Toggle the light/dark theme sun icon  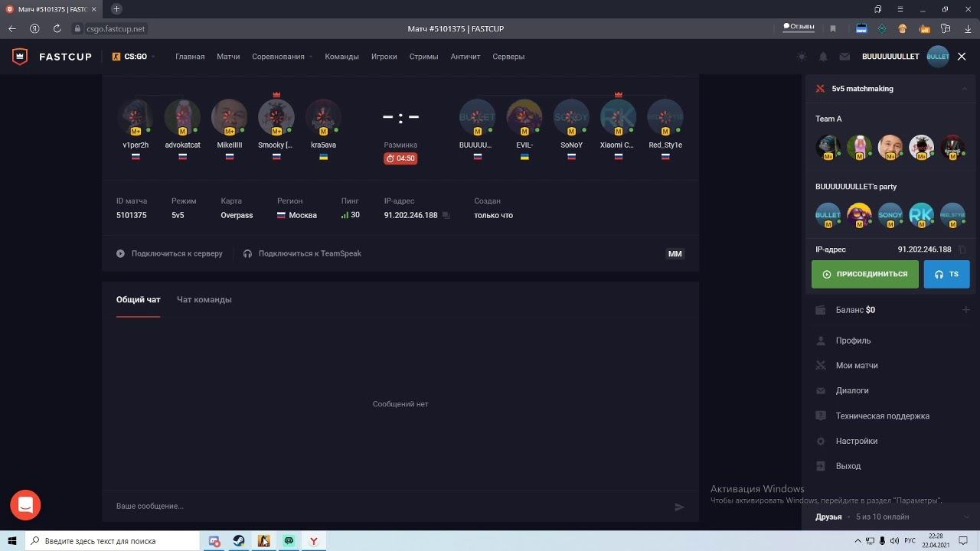point(802,57)
